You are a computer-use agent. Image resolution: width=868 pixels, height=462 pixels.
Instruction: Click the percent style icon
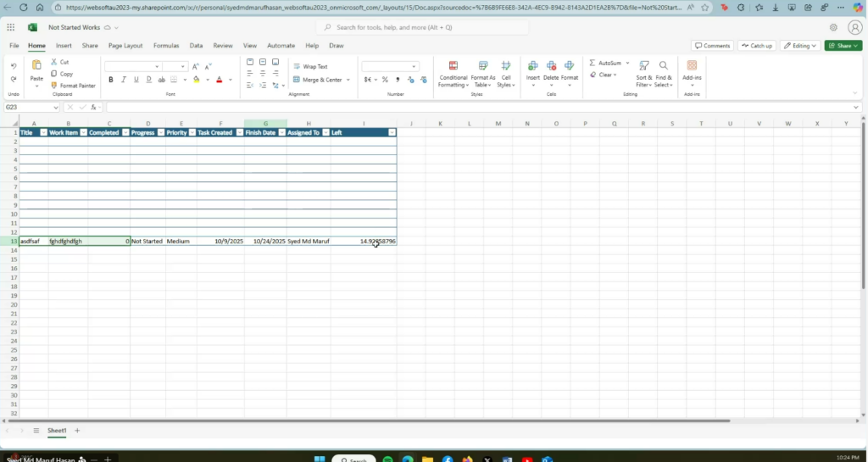(x=385, y=80)
